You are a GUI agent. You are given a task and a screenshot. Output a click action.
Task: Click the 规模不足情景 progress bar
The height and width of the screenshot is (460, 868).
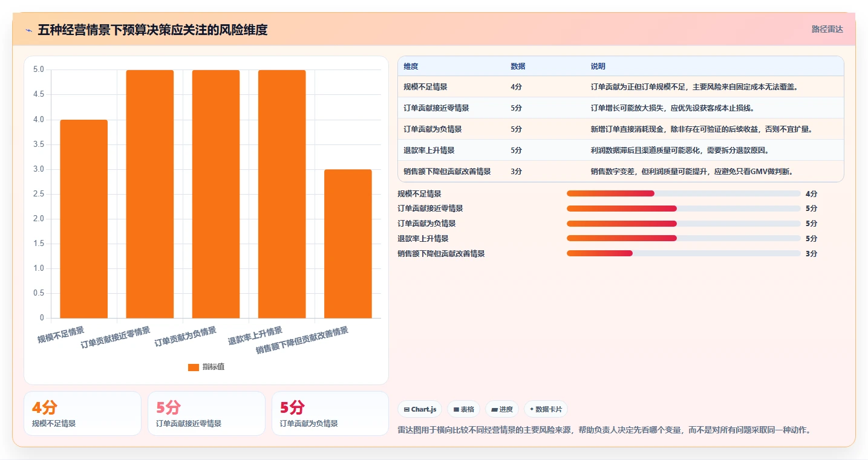coord(684,193)
